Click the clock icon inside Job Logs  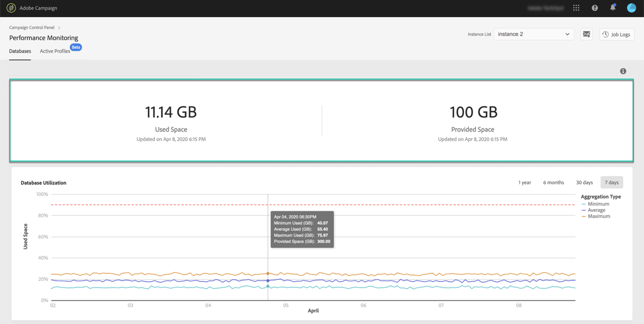coord(605,34)
